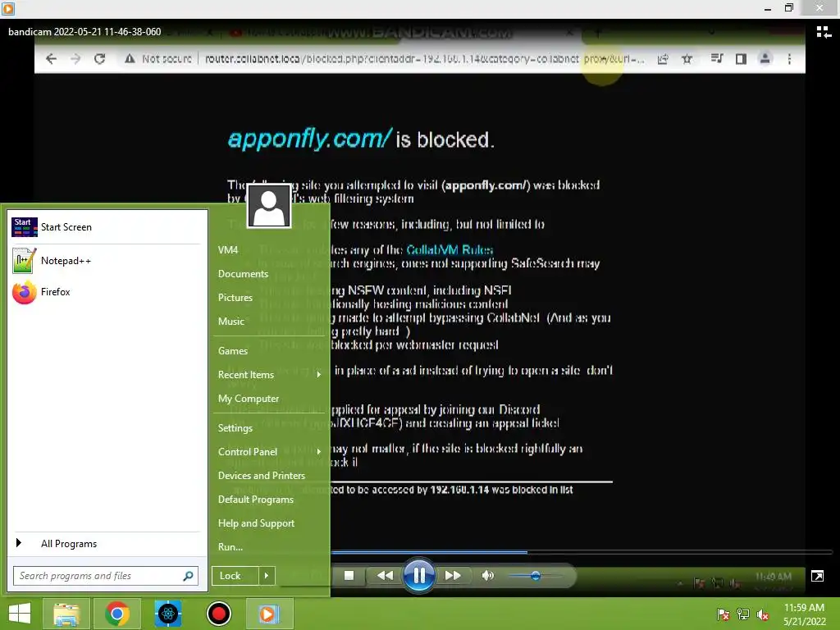Screen dimensions: 840x630
Task: Open VM4 user folder
Action: 228,249
